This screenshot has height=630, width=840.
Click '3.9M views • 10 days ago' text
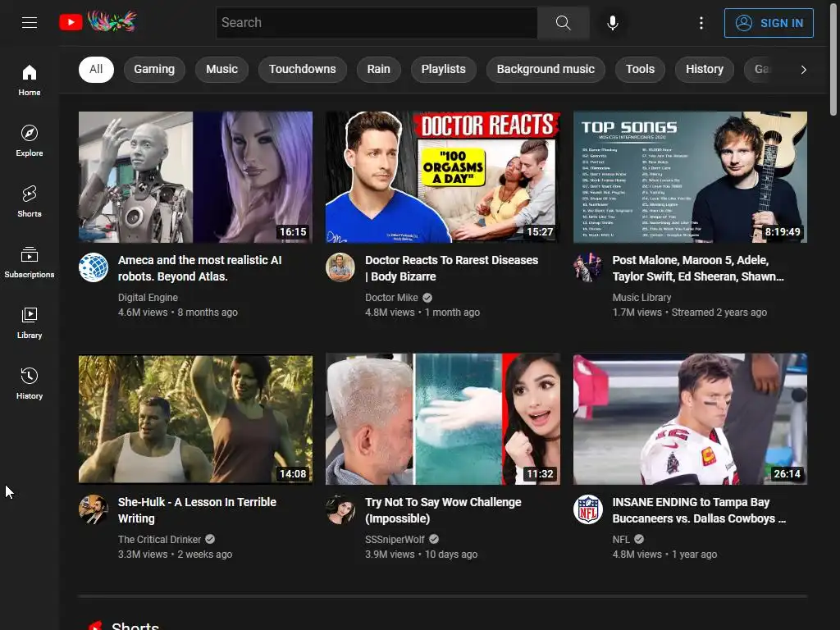(x=421, y=555)
